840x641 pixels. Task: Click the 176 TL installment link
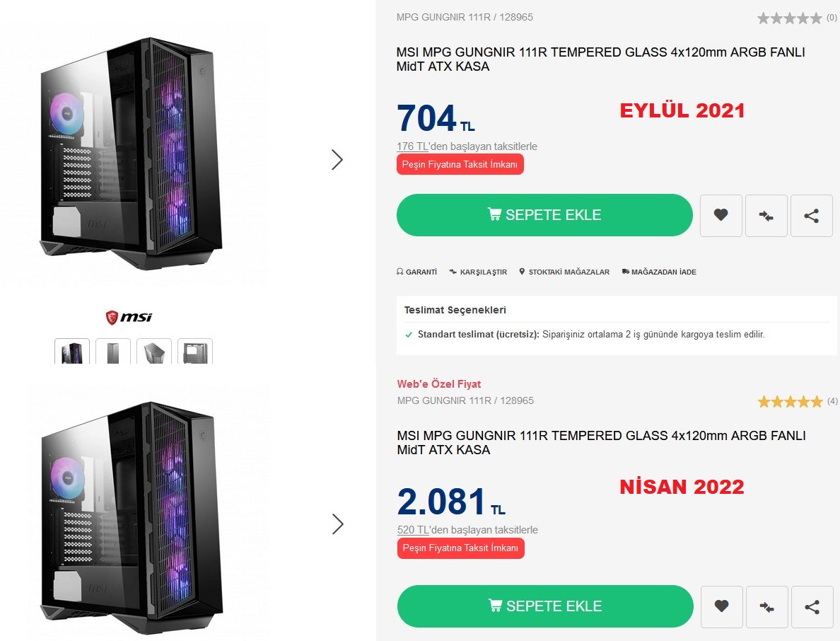[413, 146]
